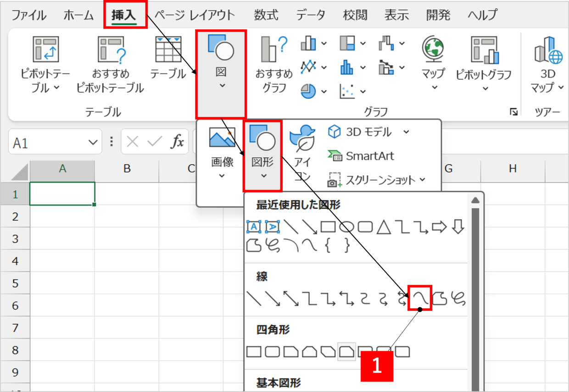Pick the triangle in recently used shapes

pyautogui.click(x=384, y=227)
